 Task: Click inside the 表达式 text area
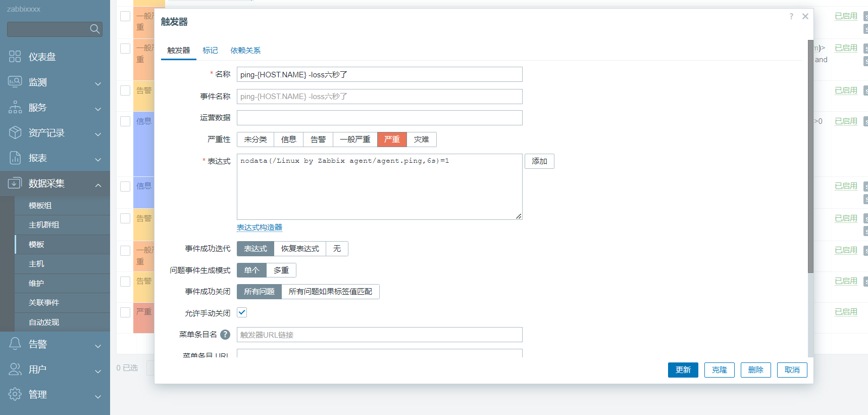(380, 187)
